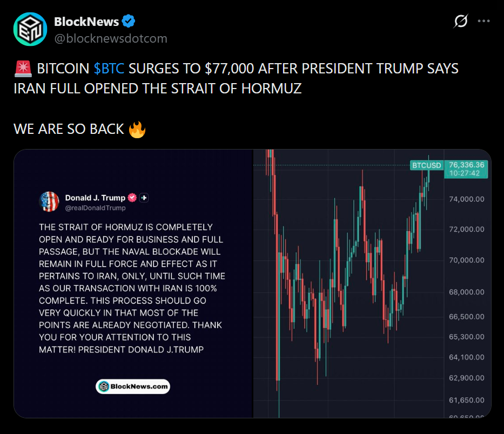Click the 76,336.36 current price tag
This screenshot has width=504, height=434.
tap(466, 165)
